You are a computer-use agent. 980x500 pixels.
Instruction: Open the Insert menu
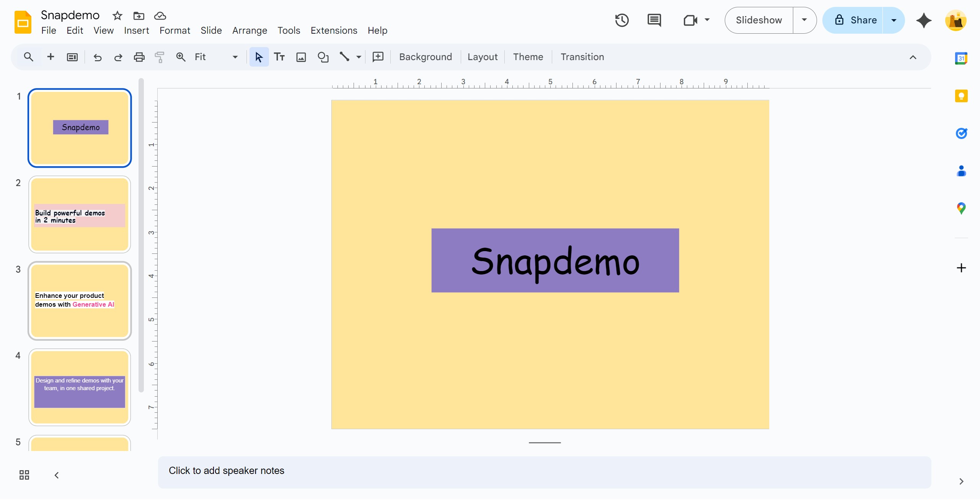coord(137,31)
